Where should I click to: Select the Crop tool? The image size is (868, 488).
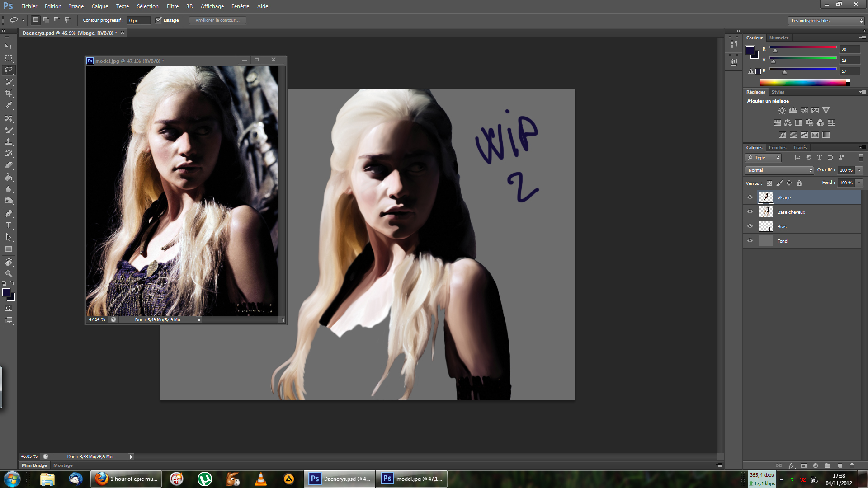[x=9, y=94]
